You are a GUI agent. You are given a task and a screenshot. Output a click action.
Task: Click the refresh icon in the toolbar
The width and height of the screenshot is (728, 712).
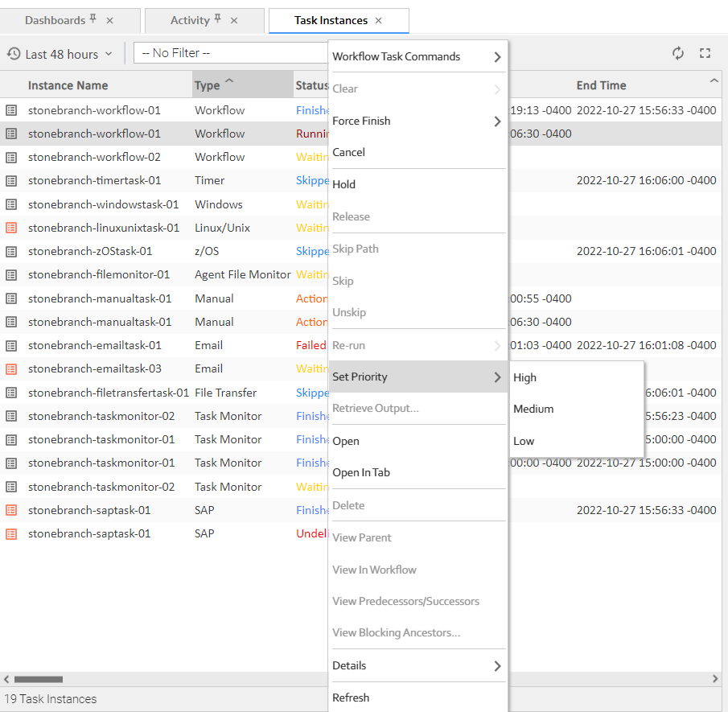[x=678, y=53]
